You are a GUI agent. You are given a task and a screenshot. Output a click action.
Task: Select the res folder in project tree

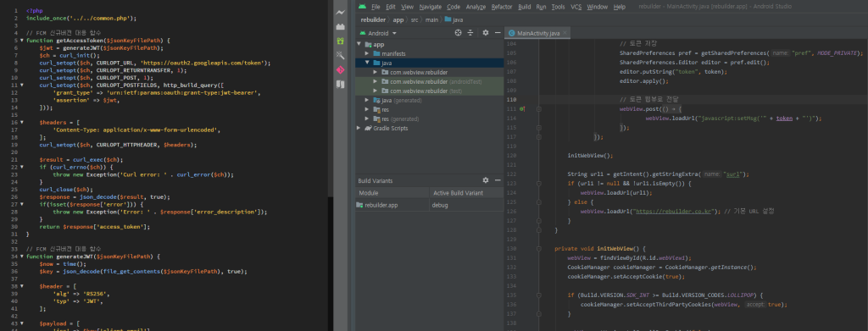[x=385, y=109]
